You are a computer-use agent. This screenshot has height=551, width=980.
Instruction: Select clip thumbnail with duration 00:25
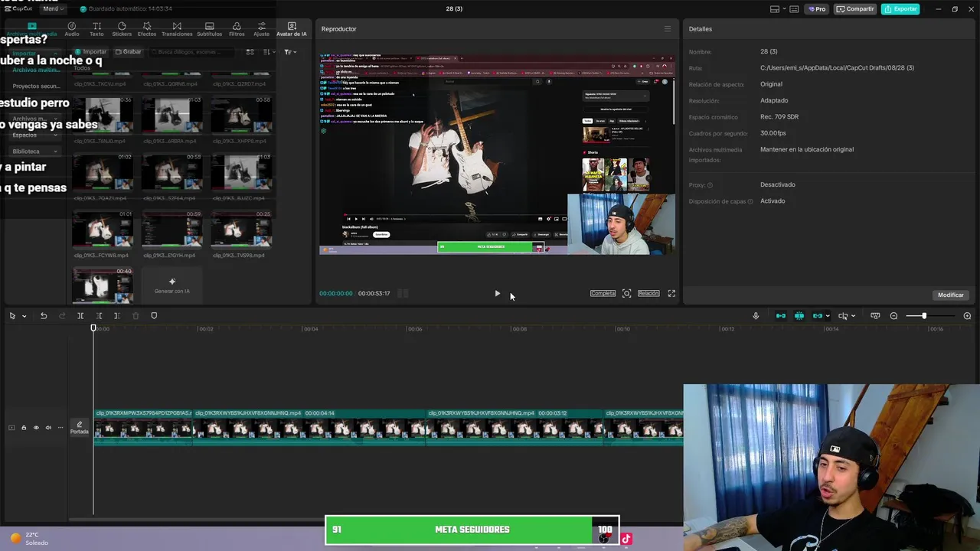(241, 229)
